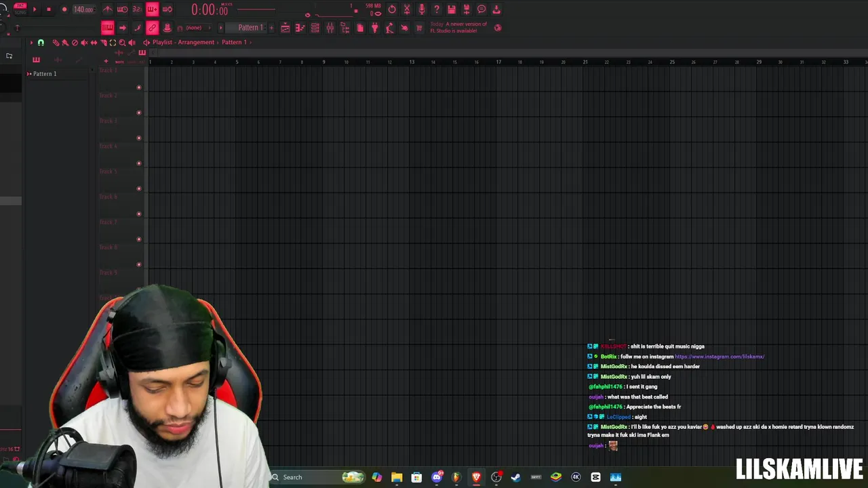Open the Playlist window icon
The width and height of the screenshot is (868, 488).
pyautogui.click(x=285, y=28)
